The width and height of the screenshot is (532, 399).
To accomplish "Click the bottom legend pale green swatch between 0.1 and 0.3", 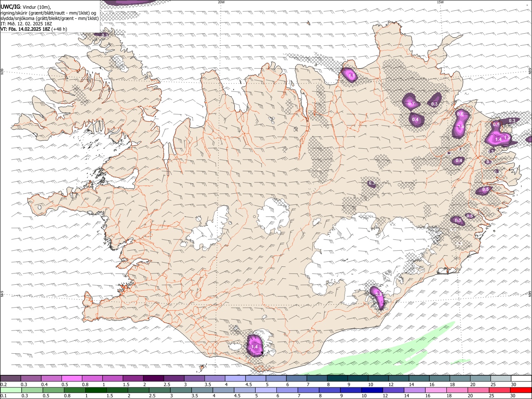I will pos(11,390).
